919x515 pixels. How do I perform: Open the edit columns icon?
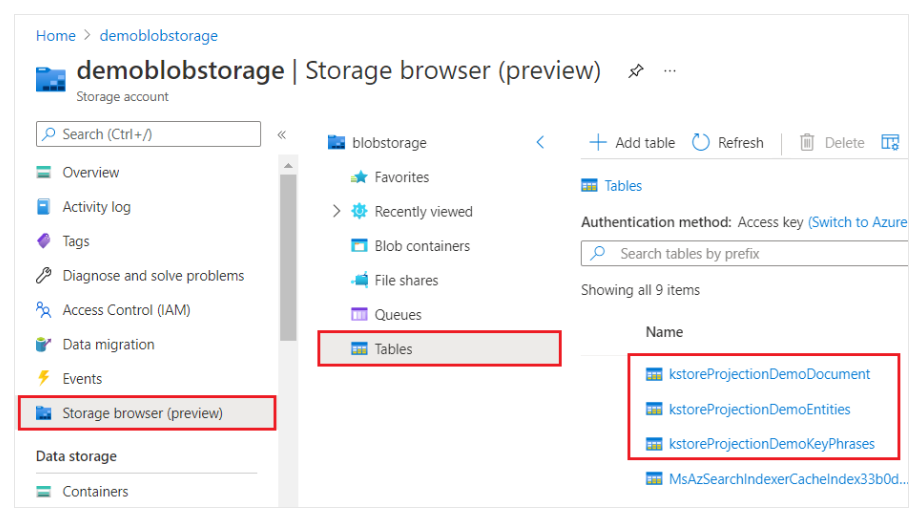(x=890, y=142)
